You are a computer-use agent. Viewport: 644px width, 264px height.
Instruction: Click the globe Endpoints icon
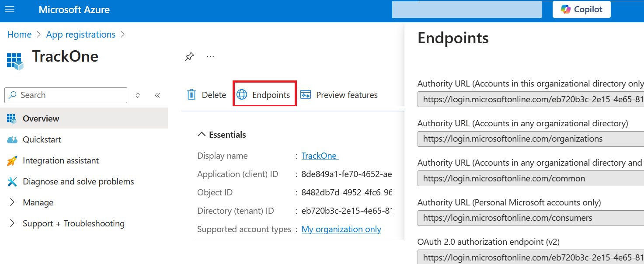tap(242, 95)
